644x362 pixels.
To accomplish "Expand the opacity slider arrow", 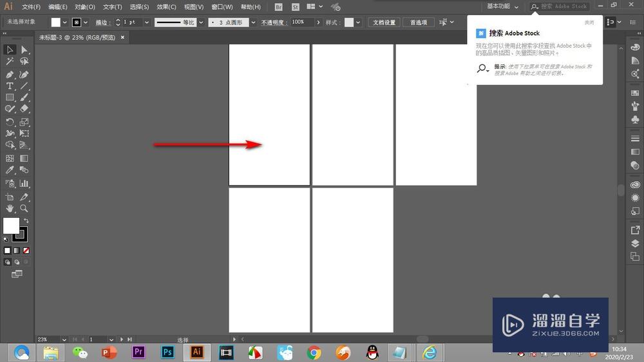I will (x=318, y=23).
